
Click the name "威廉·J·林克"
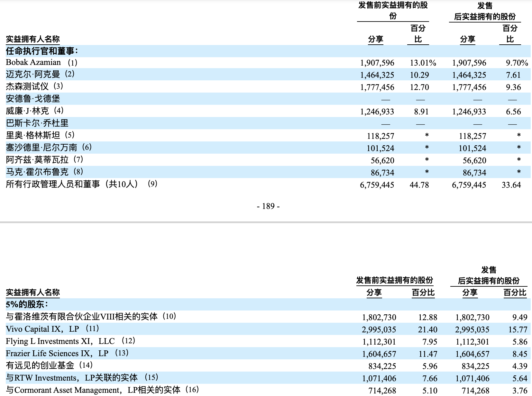(x=27, y=111)
